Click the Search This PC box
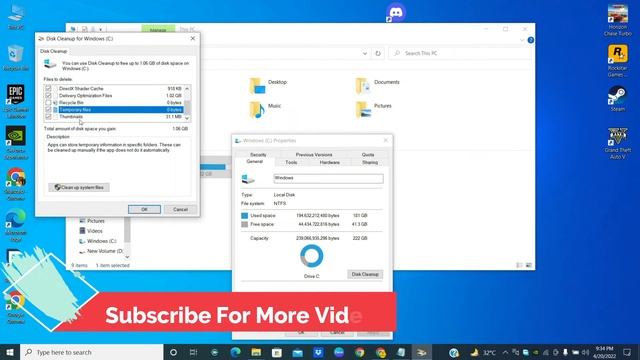This screenshot has width=640, height=360. point(459,53)
